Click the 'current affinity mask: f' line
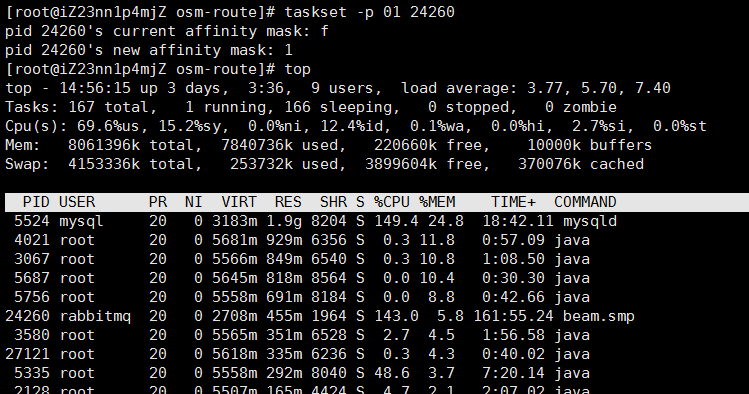The image size is (749, 394). 167,31
